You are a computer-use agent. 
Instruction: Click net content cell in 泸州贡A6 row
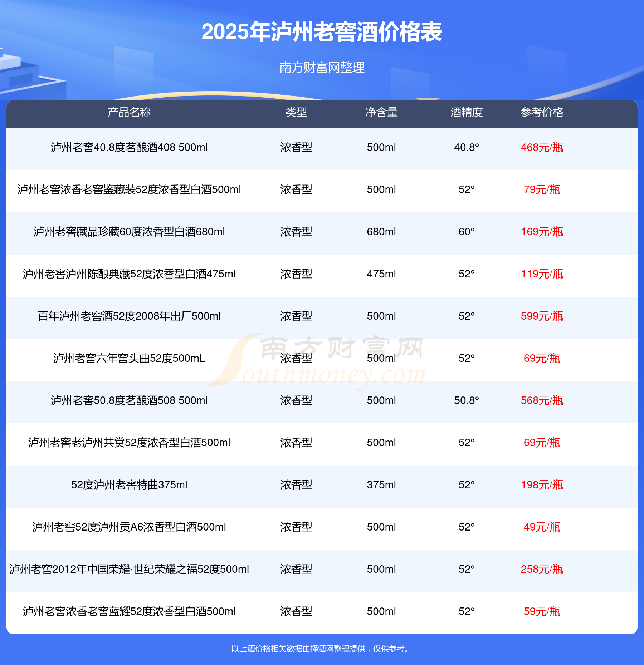381,527
